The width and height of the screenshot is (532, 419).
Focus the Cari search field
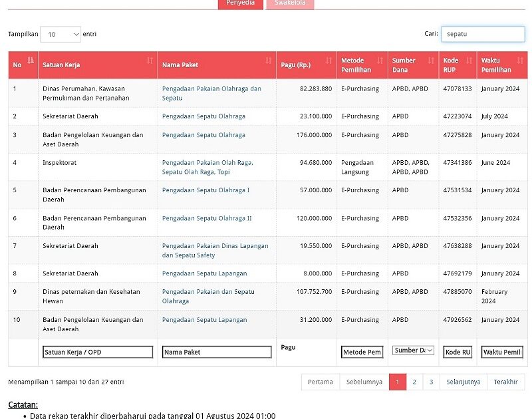click(x=483, y=34)
